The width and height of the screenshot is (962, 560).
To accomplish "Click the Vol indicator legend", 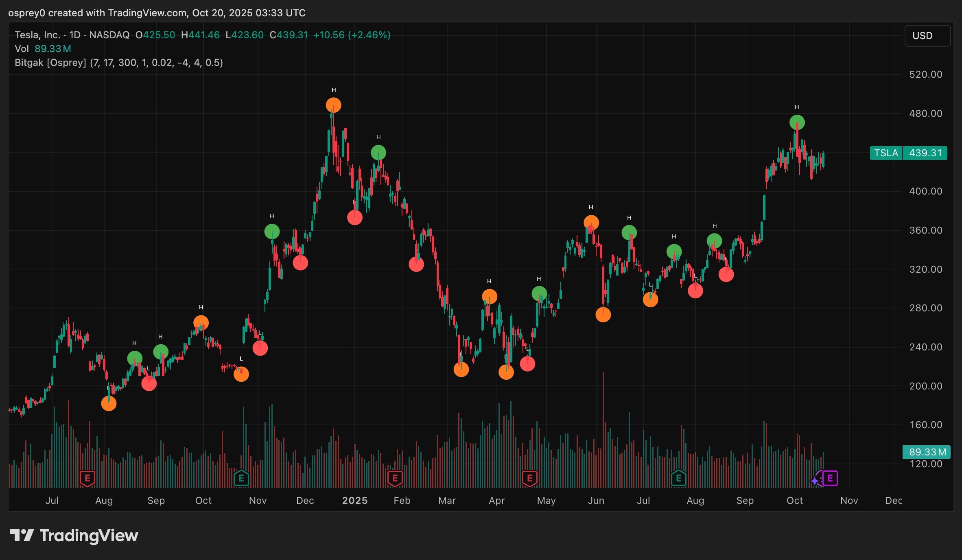I will tap(43, 49).
